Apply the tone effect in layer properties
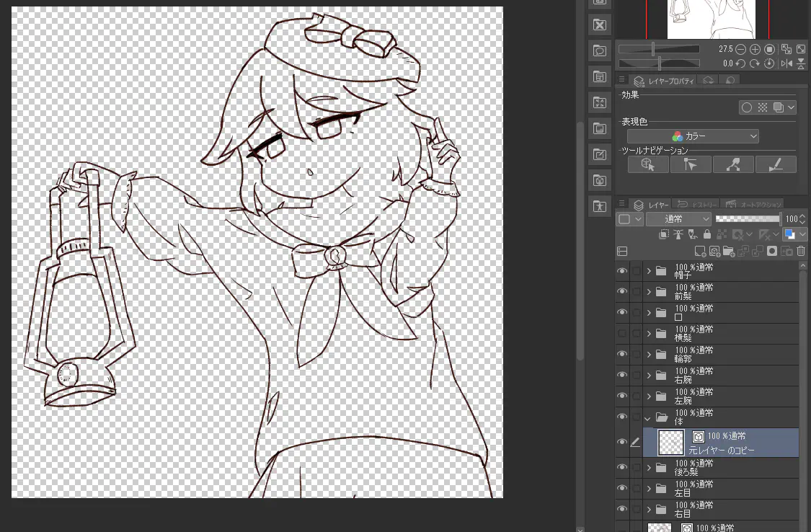Screen dimensions: 811x532 (763, 107)
